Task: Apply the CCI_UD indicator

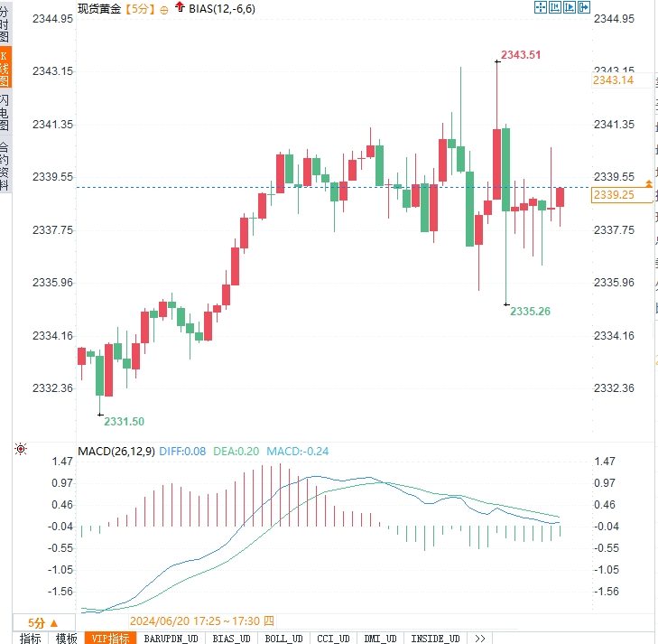Action: click(334, 638)
